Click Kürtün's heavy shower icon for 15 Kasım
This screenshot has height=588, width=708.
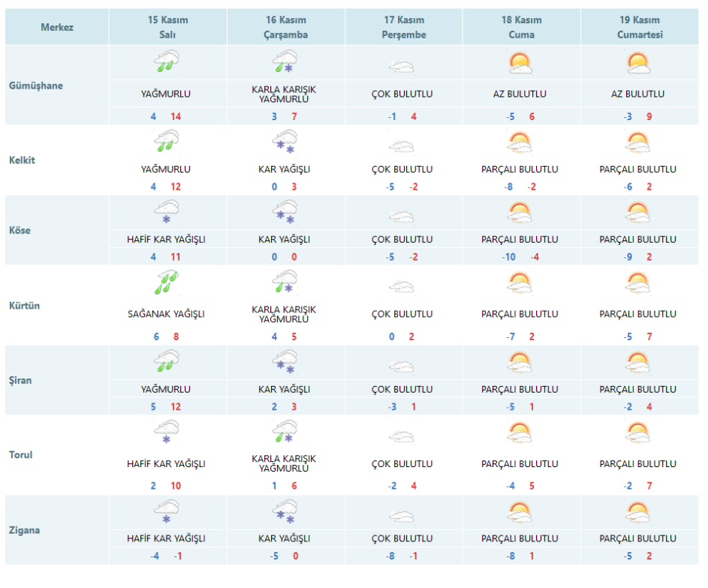pos(166,283)
